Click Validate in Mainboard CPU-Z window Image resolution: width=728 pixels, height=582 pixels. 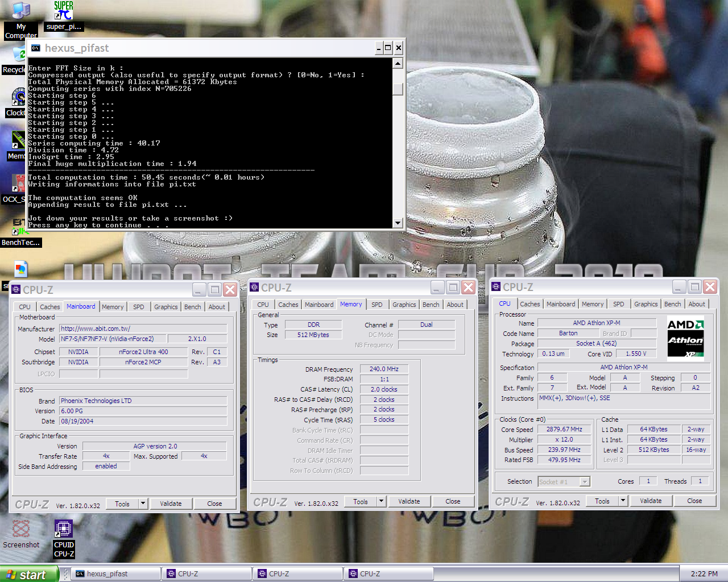pos(171,504)
